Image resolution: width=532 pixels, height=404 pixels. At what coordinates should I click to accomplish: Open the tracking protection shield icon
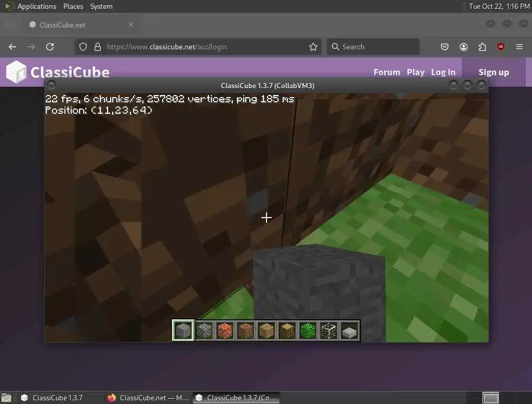coord(83,47)
